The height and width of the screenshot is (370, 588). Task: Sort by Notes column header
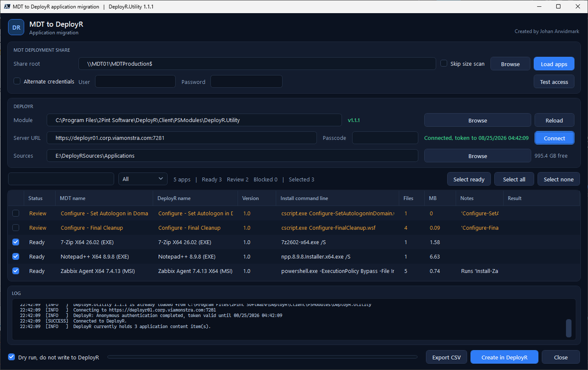480,198
